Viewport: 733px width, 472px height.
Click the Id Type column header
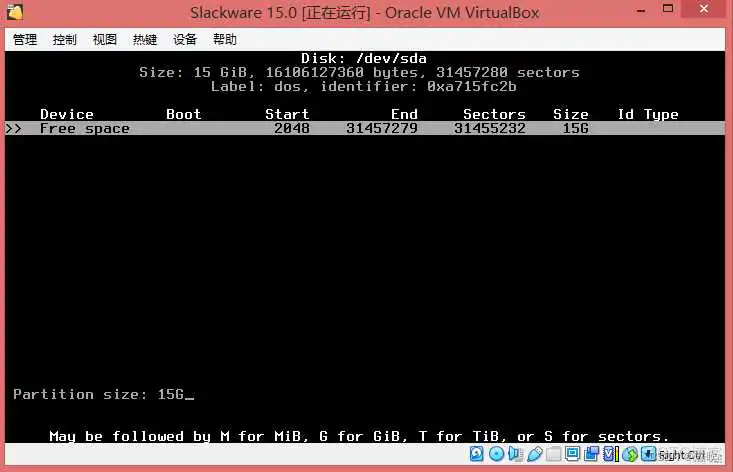tap(648, 114)
